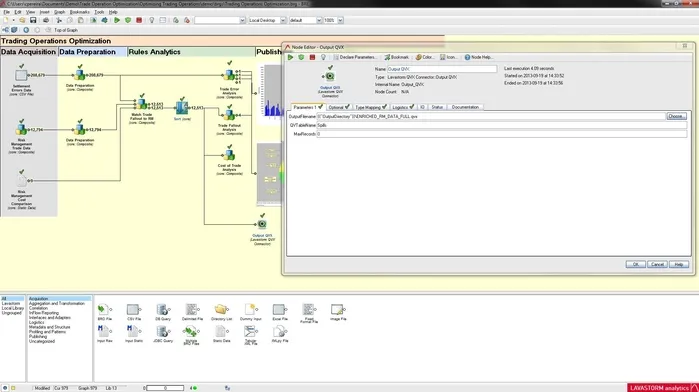Click the Cut scissors icon in the main toolbar
The height and width of the screenshot is (392, 699).
tap(58, 21)
